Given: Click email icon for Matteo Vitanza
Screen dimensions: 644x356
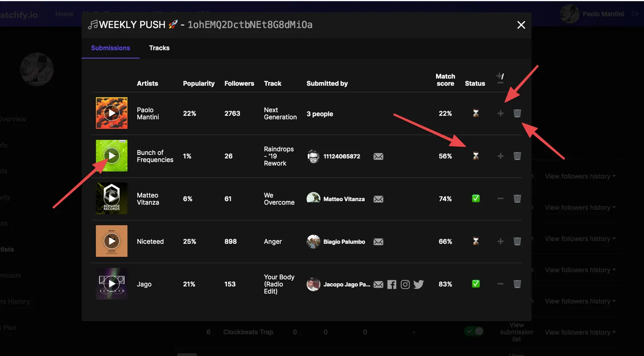Looking at the screenshot, I should (378, 199).
